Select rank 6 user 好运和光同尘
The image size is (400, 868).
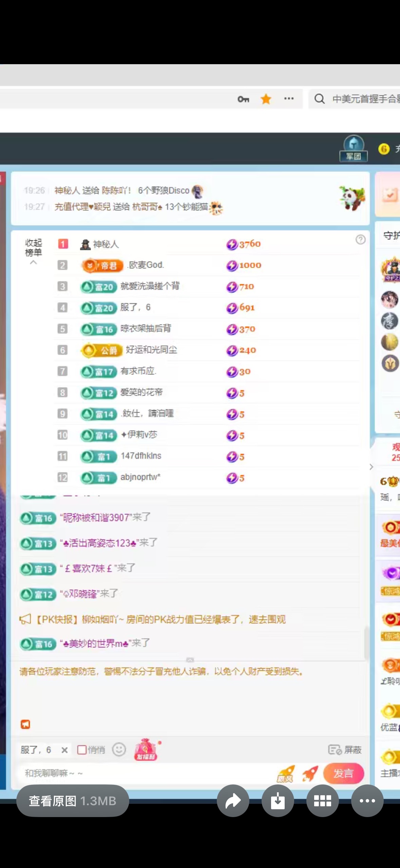pyautogui.click(x=151, y=350)
